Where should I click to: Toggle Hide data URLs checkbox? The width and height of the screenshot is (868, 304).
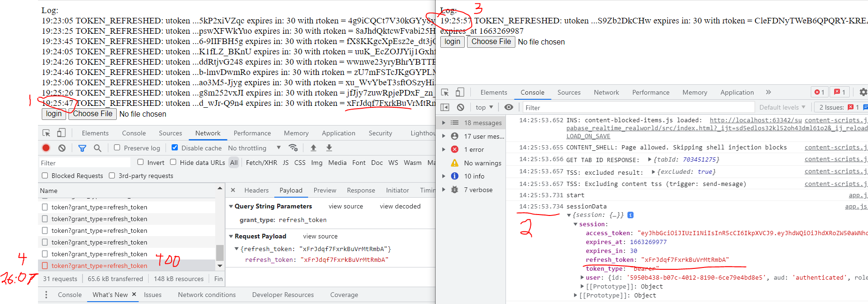pos(173,162)
